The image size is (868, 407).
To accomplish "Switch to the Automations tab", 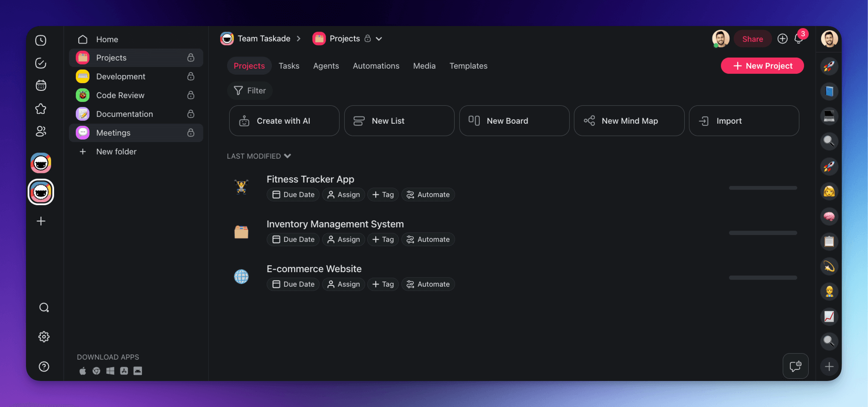I will tap(376, 66).
